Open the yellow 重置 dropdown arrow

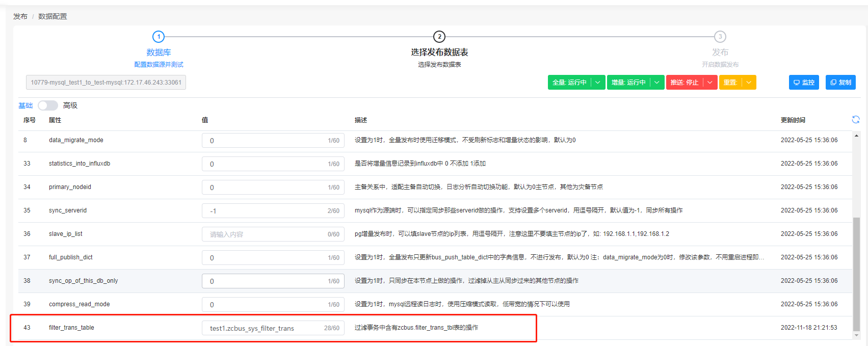(749, 83)
